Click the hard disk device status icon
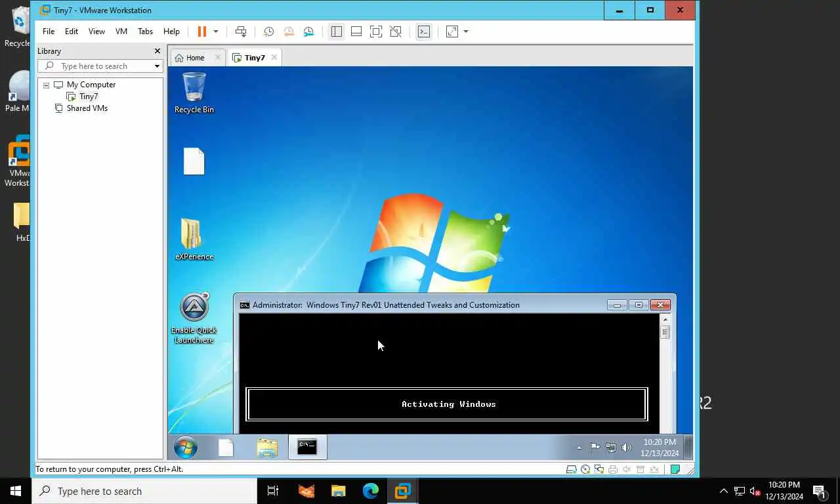The height and width of the screenshot is (504, 840). click(572, 469)
